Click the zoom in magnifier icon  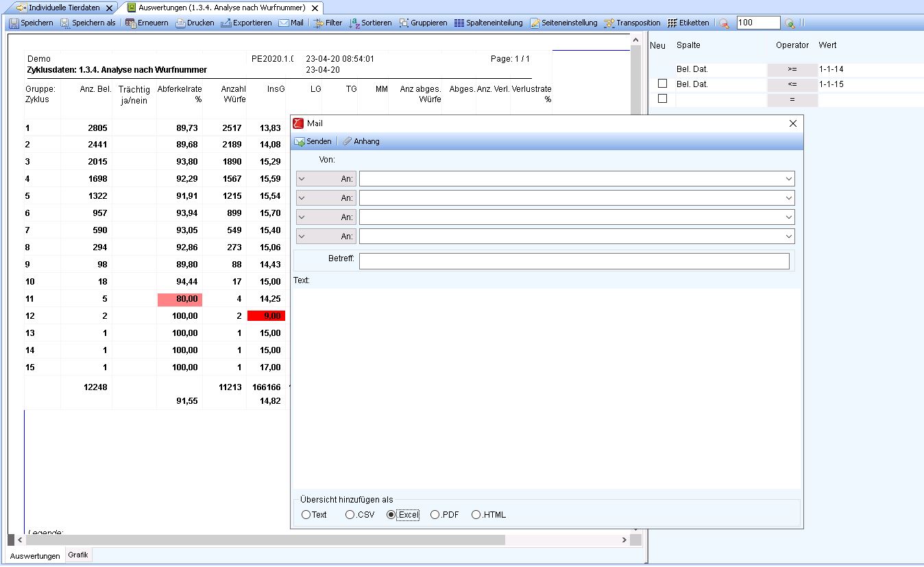790,23
